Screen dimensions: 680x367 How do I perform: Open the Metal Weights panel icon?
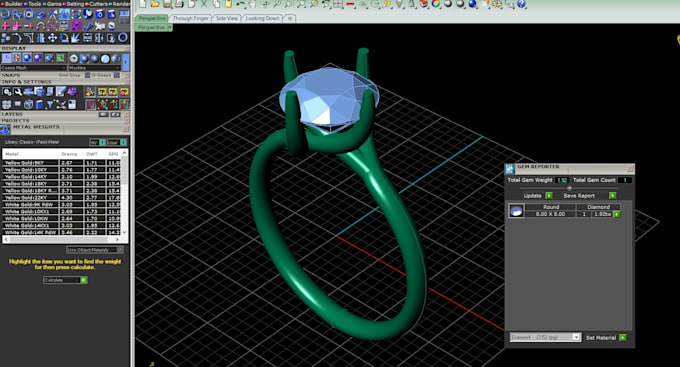pyautogui.click(x=5, y=128)
